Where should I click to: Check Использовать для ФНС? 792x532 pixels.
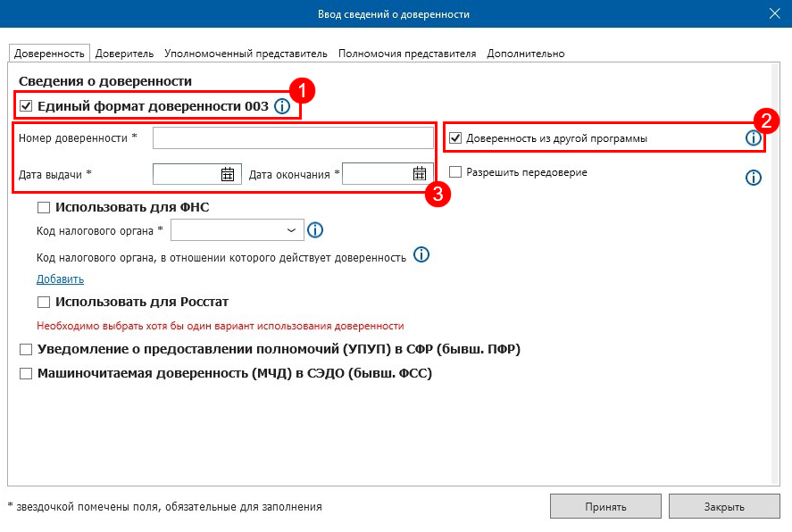pyautogui.click(x=44, y=207)
